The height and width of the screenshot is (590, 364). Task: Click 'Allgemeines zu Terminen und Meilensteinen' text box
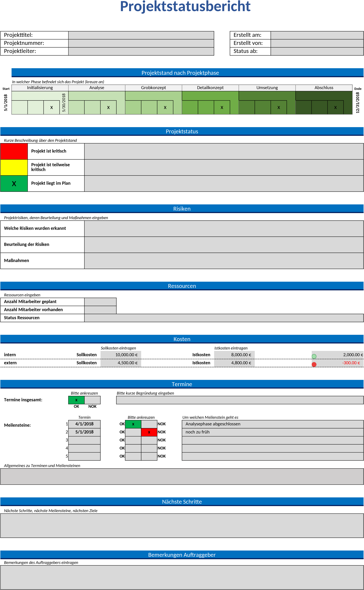(x=182, y=477)
